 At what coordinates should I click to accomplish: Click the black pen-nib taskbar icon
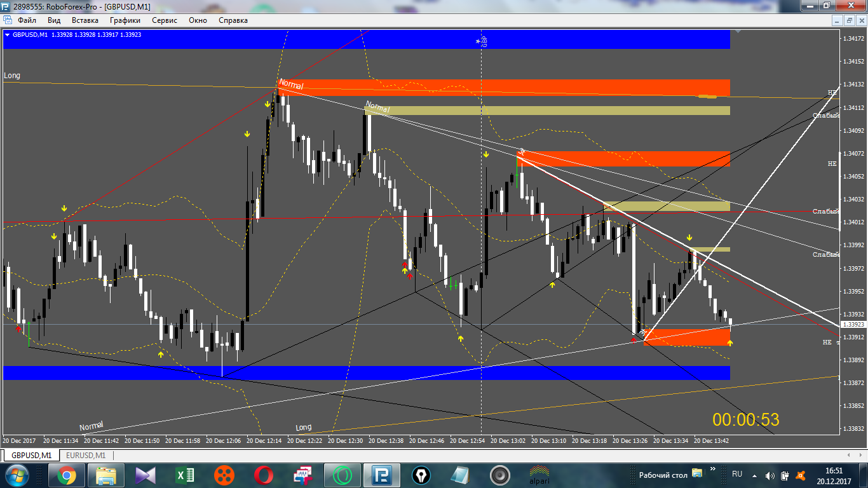421,475
